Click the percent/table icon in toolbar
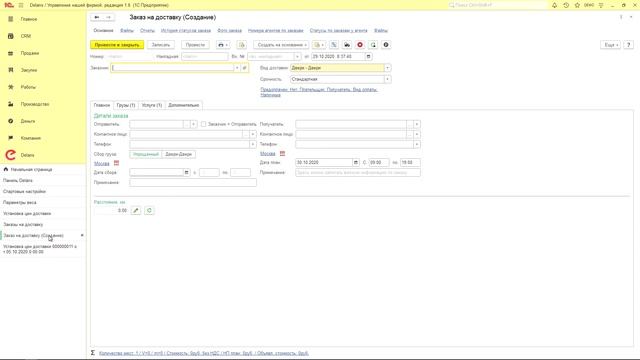640x360 pixels. click(x=334, y=45)
